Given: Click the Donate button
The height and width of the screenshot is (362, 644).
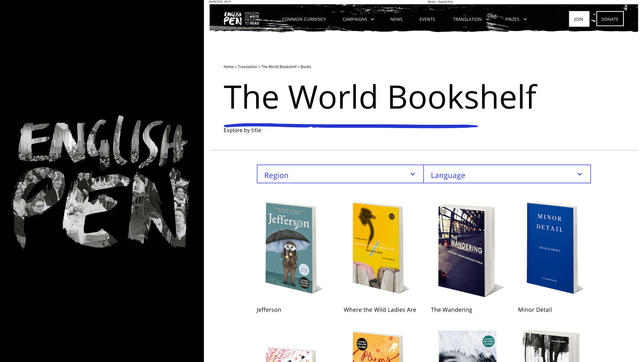Looking at the screenshot, I should tap(610, 19).
